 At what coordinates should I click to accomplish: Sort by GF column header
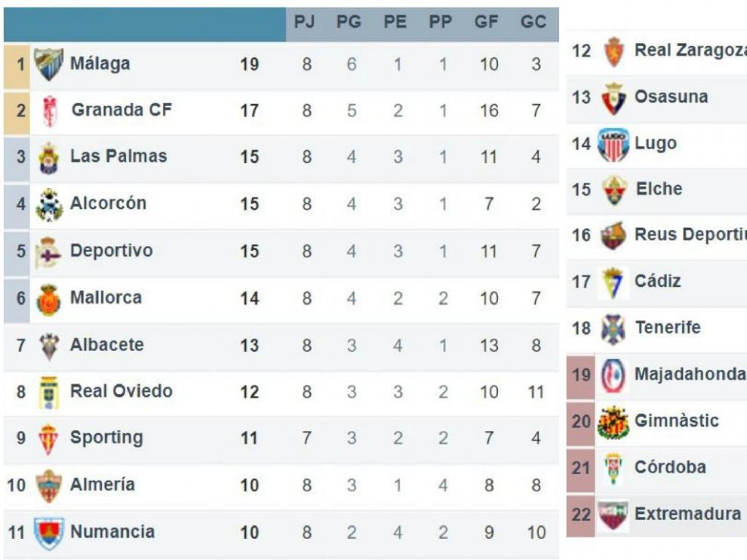coord(486,22)
